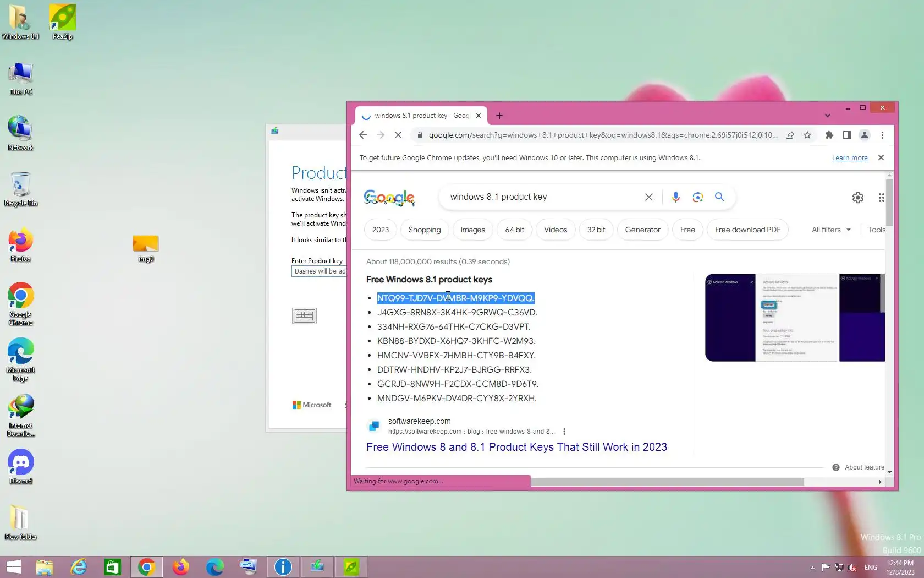This screenshot has width=924, height=578.
Task: Clear the Google search box
Action: click(x=649, y=197)
